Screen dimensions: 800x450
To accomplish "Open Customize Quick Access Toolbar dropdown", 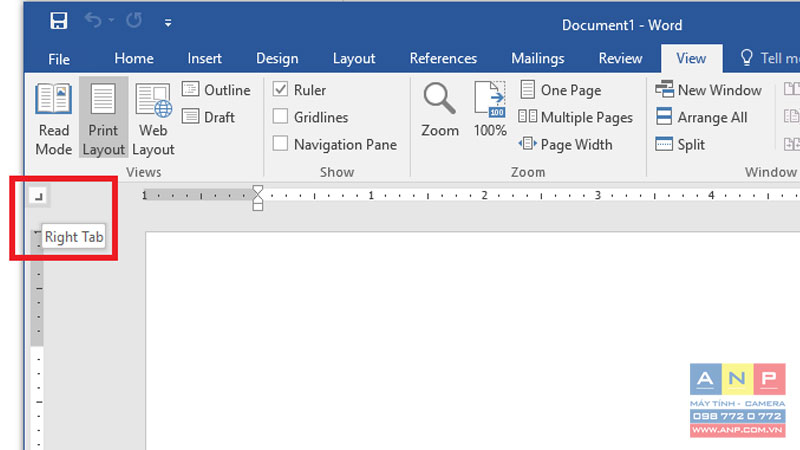I will tap(168, 22).
